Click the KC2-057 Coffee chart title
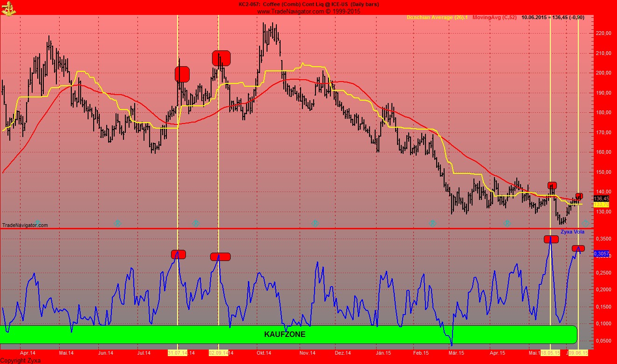 click(x=308, y=4)
